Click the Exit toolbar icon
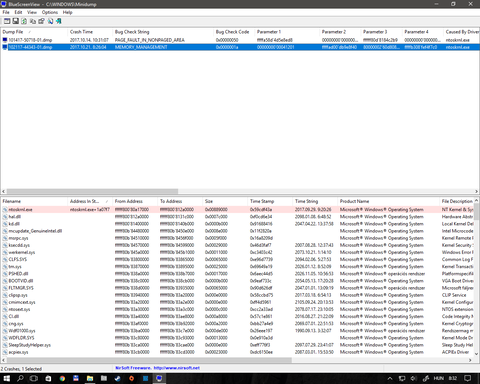Screen dimensions: 480x384 59,21
